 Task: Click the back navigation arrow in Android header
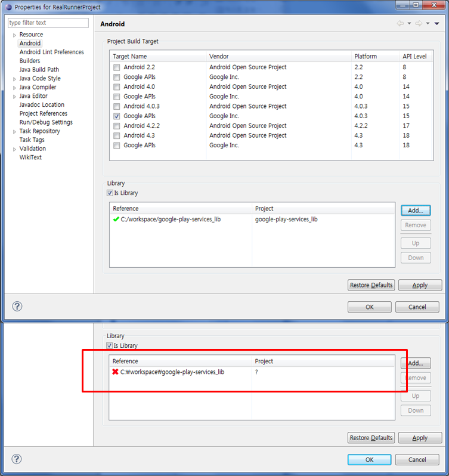point(400,23)
